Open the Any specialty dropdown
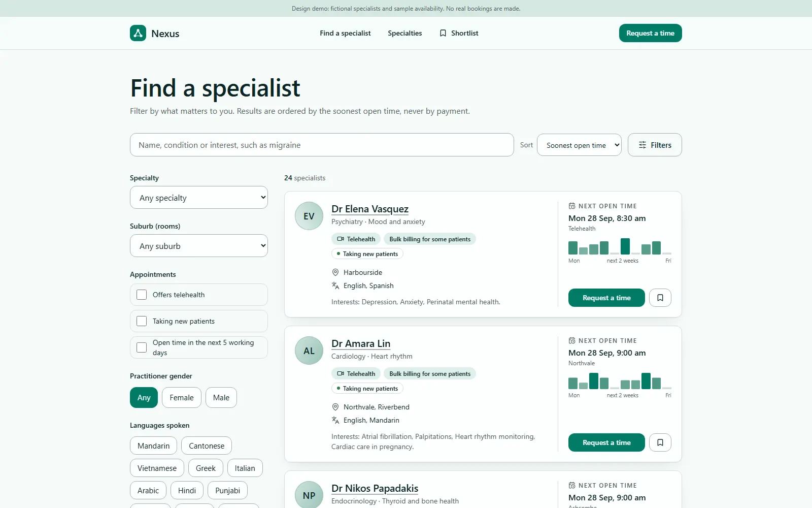 pyautogui.click(x=199, y=198)
